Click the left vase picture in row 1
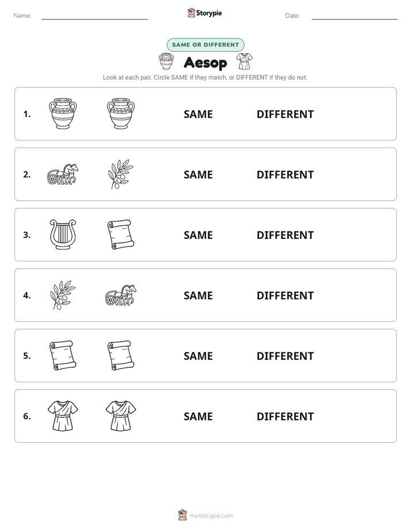411x532 pixels. pyautogui.click(x=63, y=113)
